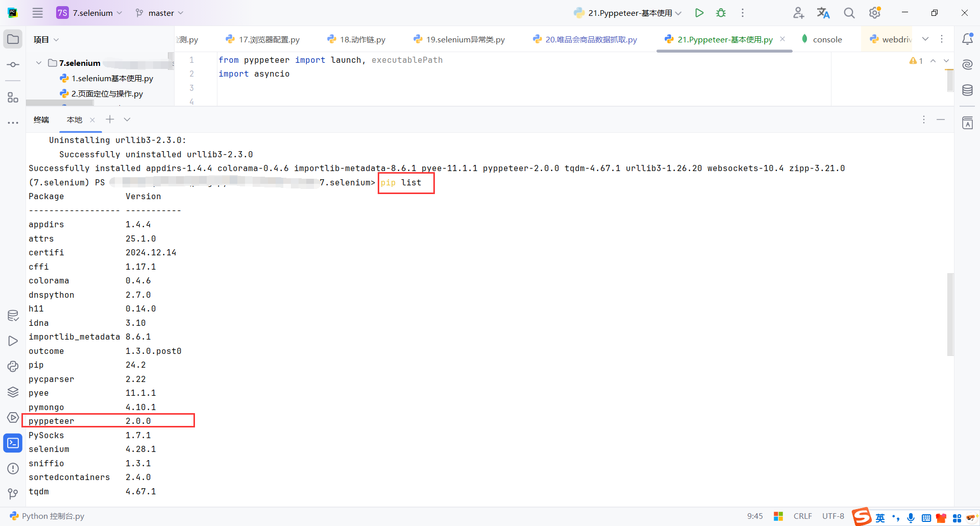Open Search Everywhere magnifier
Viewport: 980px width, 526px height.
click(x=849, y=13)
